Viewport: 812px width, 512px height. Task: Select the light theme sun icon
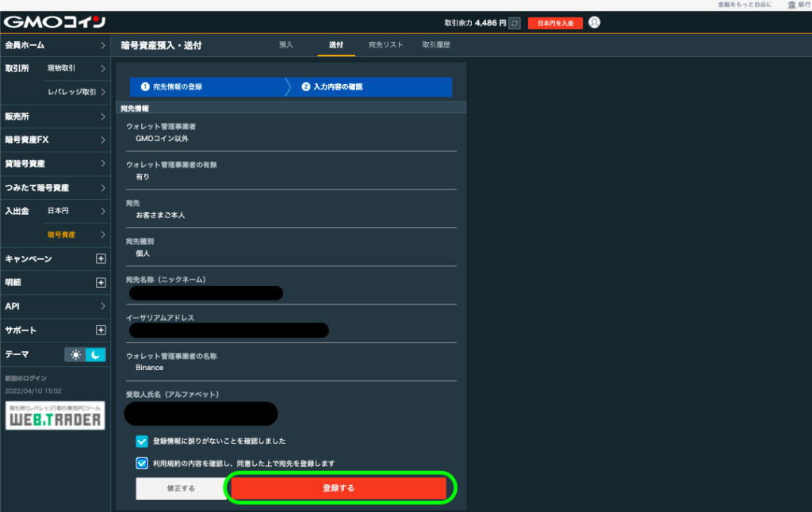pyautogui.click(x=75, y=354)
